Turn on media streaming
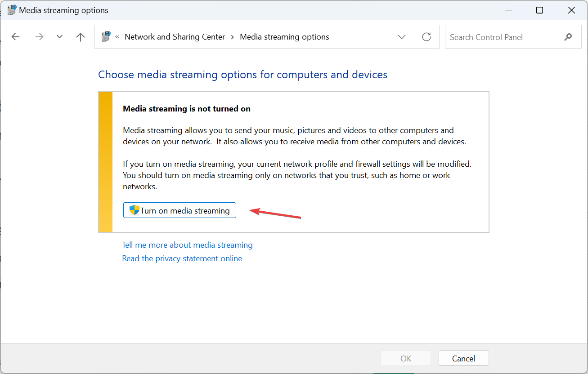The height and width of the screenshot is (374, 588). 180,210
